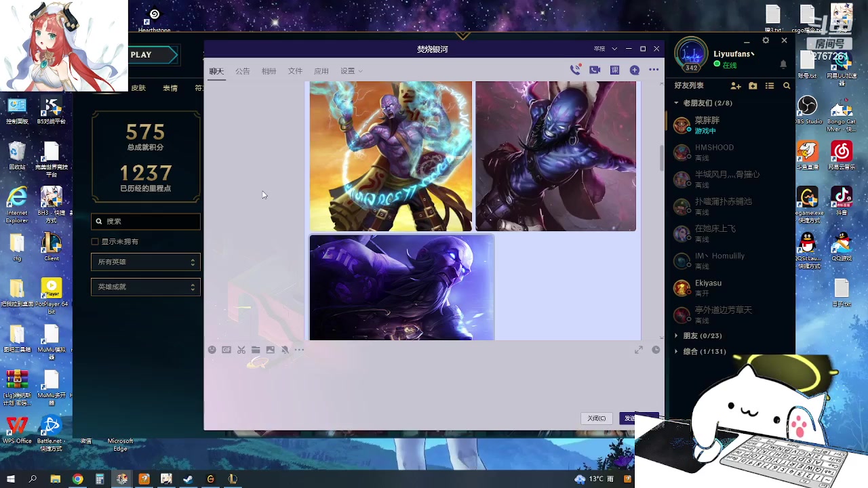Click the new folder icon in friends list
The image size is (868, 488).
tap(753, 86)
